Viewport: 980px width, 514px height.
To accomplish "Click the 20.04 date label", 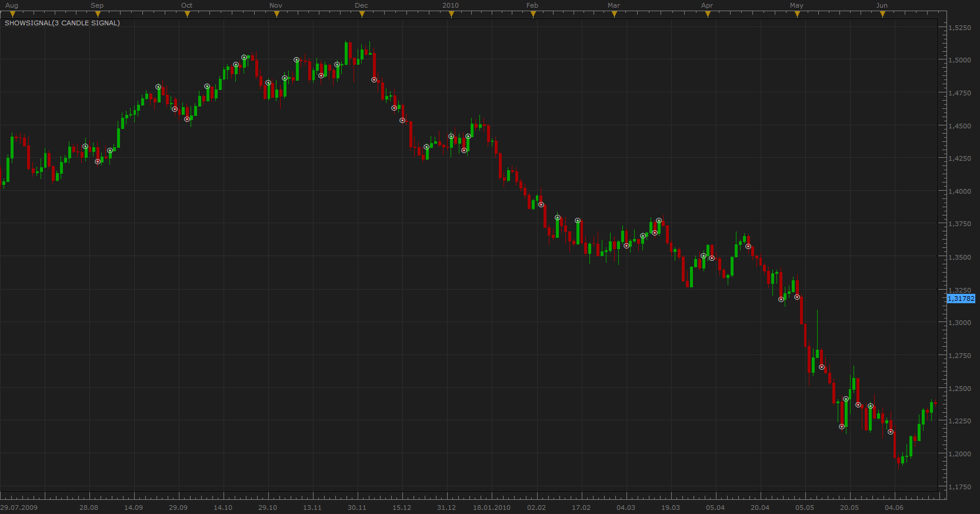I will point(760,508).
